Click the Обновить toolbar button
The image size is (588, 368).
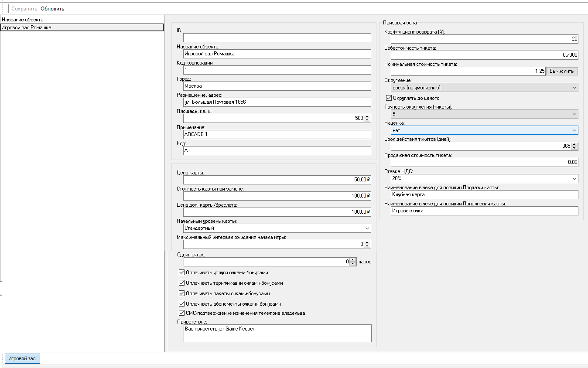click(52, 9)
